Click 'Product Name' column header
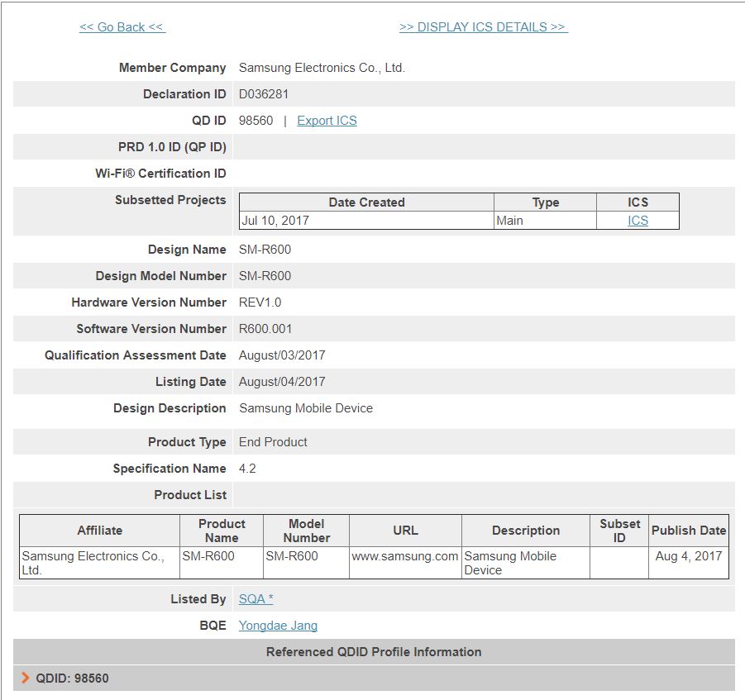 pos(222,531)
